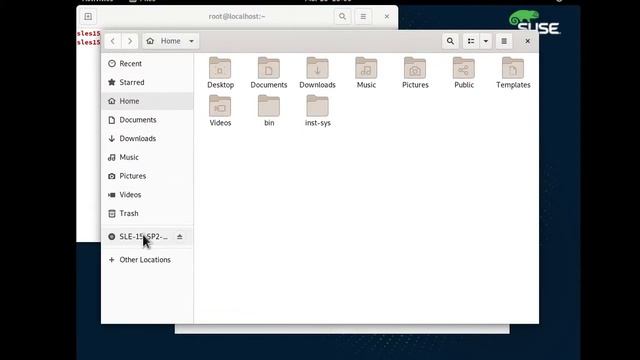640x360 pixels.
Task: Go forward with the forward arrow
Action: [130, 41]
